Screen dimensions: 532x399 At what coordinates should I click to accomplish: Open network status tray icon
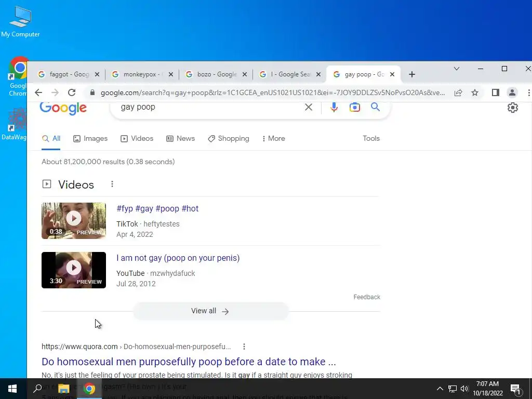point(453,389)
